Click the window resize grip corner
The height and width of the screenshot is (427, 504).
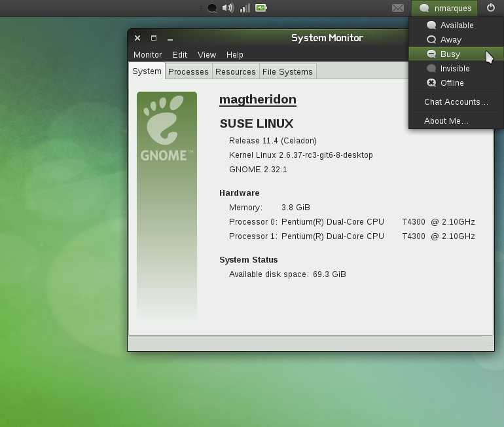(x=490, y=346)
